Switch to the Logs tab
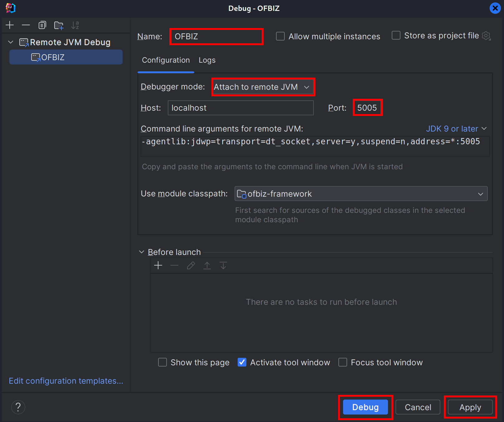Screen dimensions: 504x422 (x=207, y=60)
